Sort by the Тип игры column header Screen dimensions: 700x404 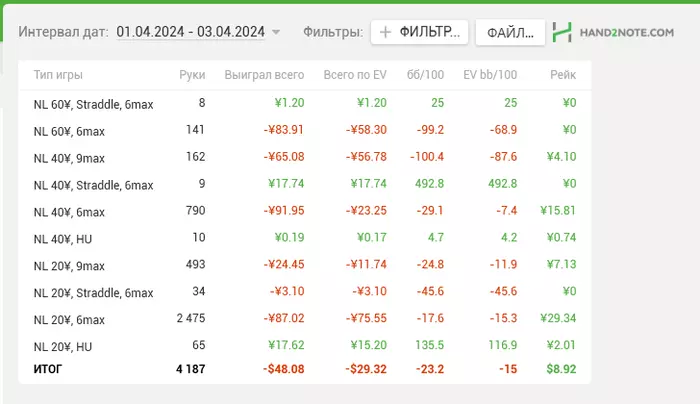click(58, 75)
